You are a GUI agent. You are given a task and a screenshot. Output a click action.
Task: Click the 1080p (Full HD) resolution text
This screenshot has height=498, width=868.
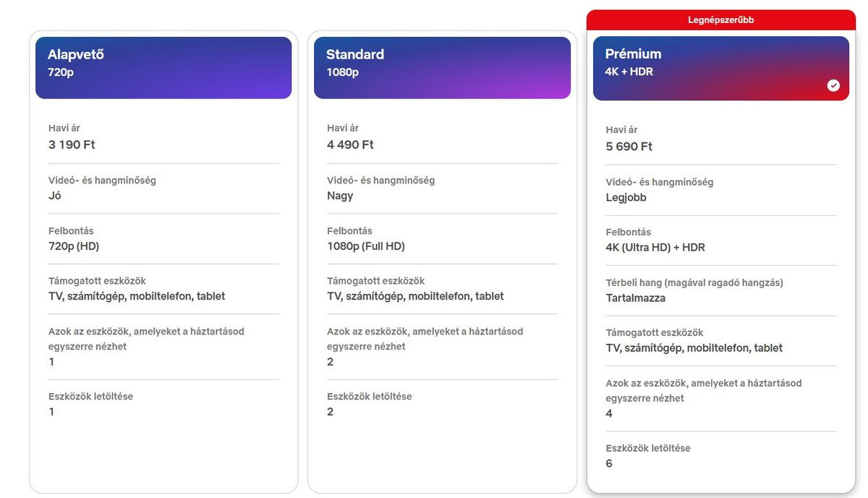coord(366,246)
